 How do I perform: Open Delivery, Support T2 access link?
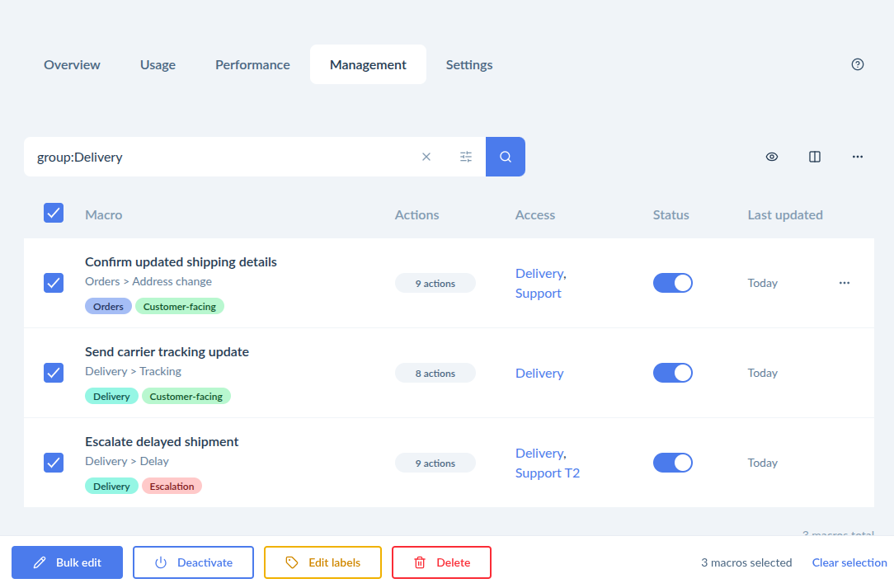pyautogui.click(x=548, y=463)
